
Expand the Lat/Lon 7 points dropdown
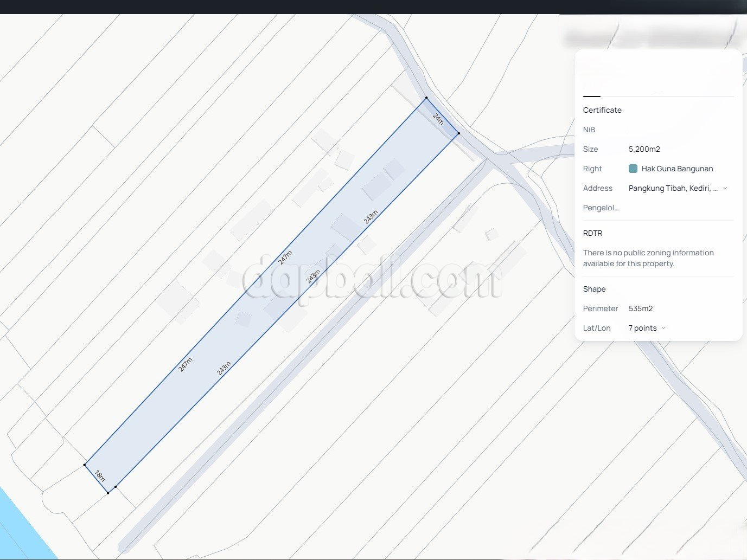[663, 328]
